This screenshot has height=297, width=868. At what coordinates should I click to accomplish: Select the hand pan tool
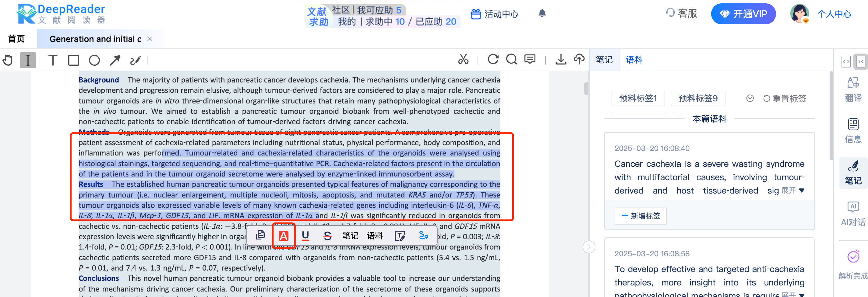coord(8,60)
